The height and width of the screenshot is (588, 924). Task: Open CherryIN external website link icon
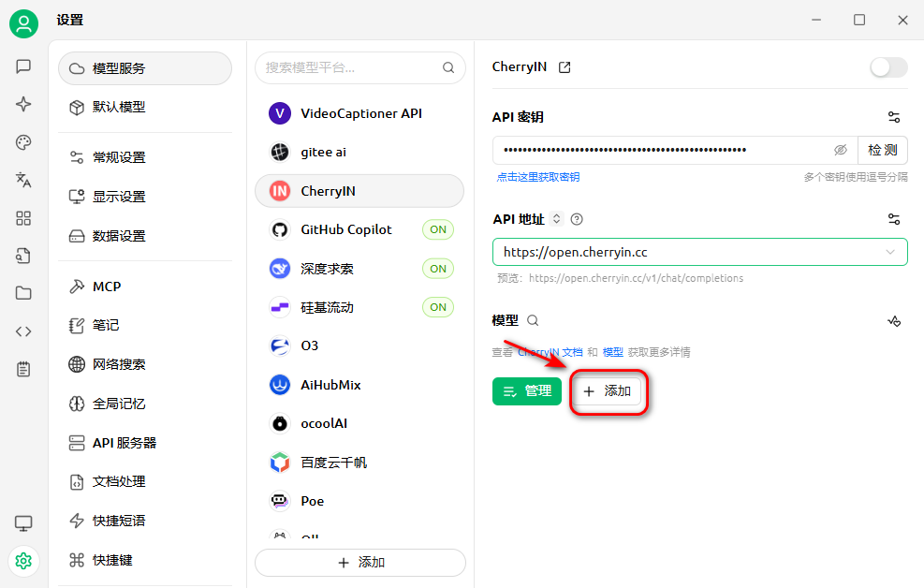point(565,67)
